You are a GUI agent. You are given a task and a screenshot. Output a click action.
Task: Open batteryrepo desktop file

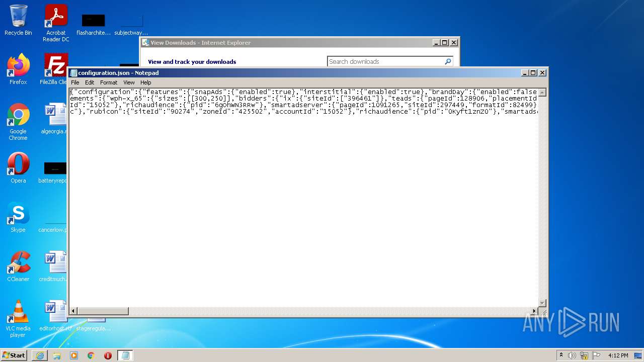coord(53,172)
